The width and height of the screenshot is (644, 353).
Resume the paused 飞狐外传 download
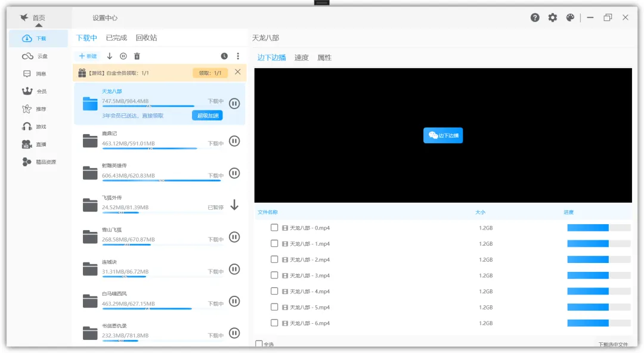234,205
